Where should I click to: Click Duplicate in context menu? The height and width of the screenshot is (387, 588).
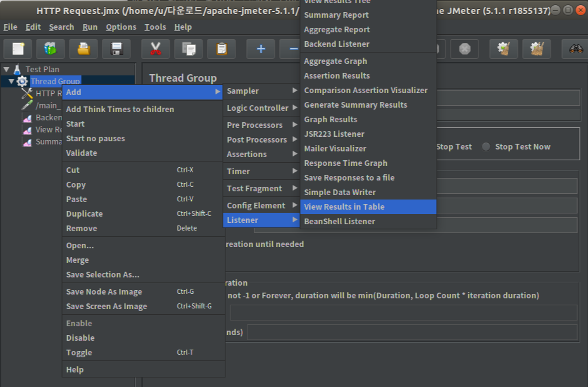pos(142,213)
